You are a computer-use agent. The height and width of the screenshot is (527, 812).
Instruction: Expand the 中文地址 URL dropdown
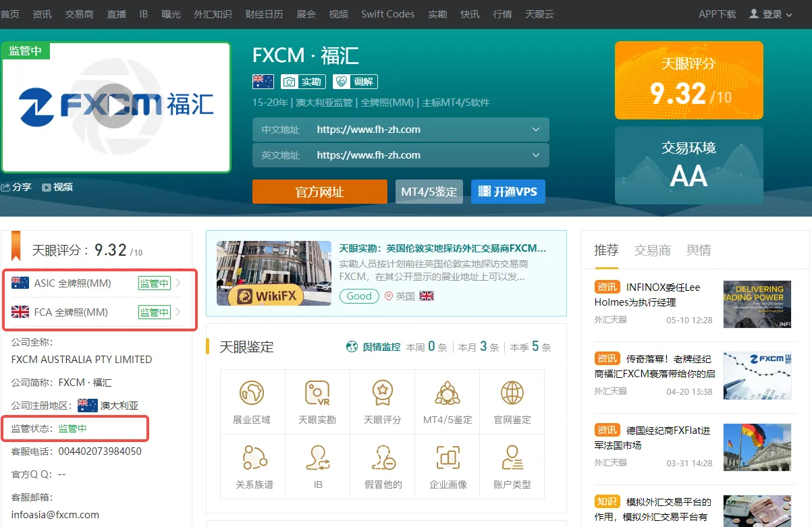[536, 130]
